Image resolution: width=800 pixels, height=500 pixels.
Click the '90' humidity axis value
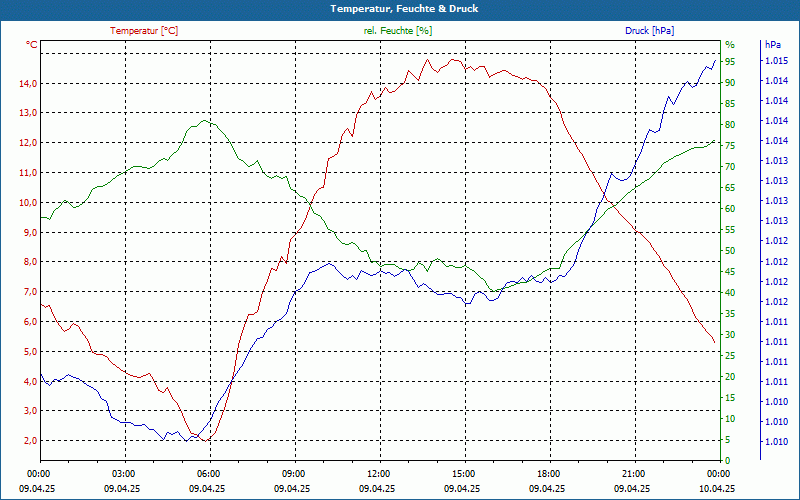click(x=730, y=83)
